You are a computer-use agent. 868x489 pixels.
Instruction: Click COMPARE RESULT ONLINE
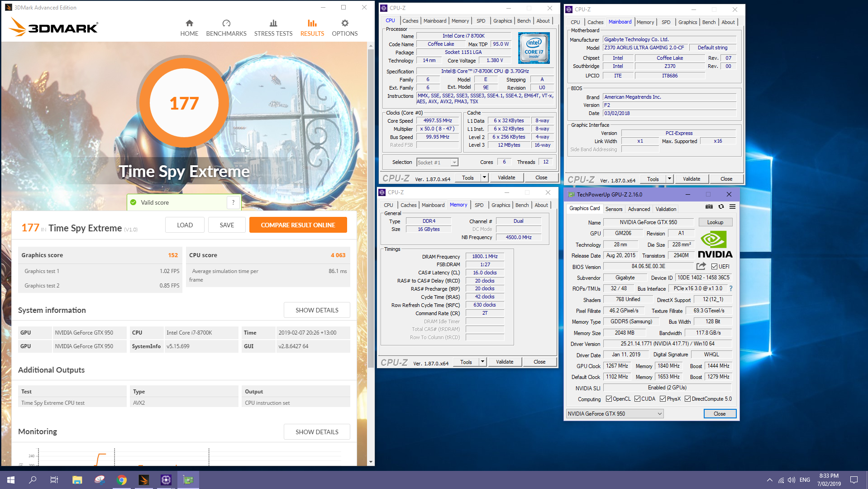coord(298,225)
